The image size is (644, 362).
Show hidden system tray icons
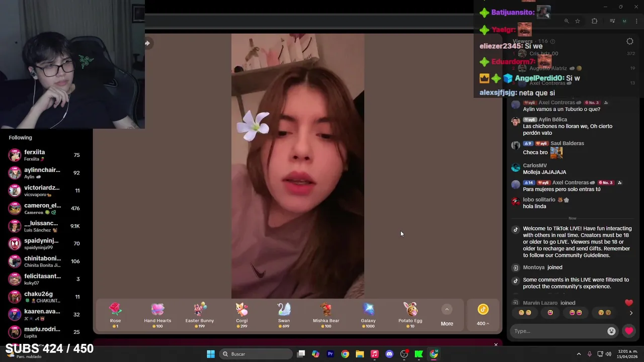(x=579, y=354)
